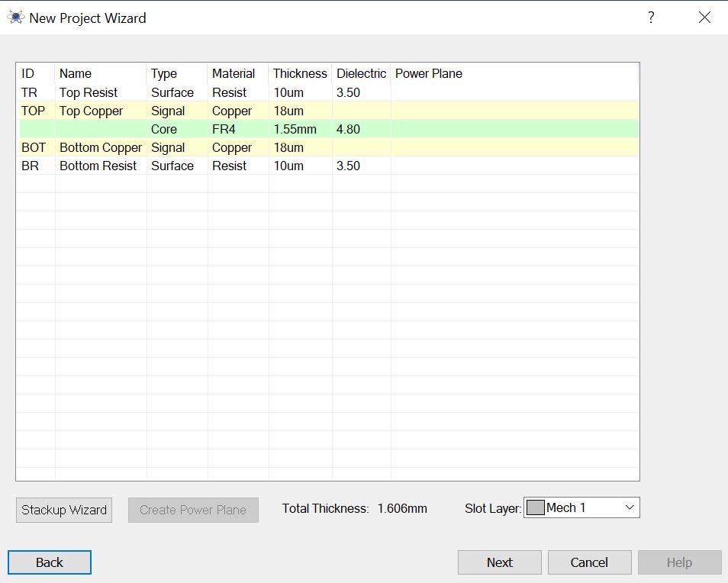Select the Bottom Copper layer row
This screenshot has width=728, height=583.
click(100, 147)
